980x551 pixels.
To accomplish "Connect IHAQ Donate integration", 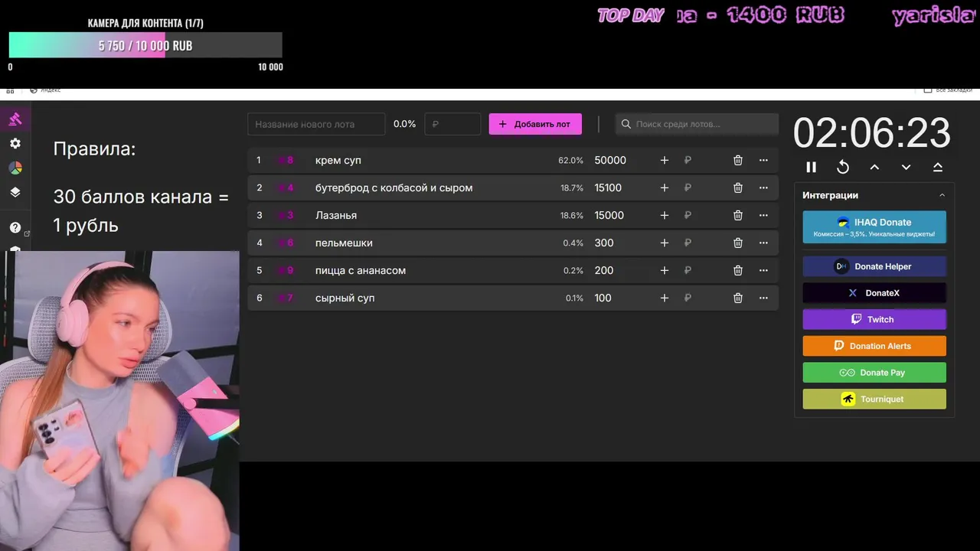I will (x=874, y=227).
